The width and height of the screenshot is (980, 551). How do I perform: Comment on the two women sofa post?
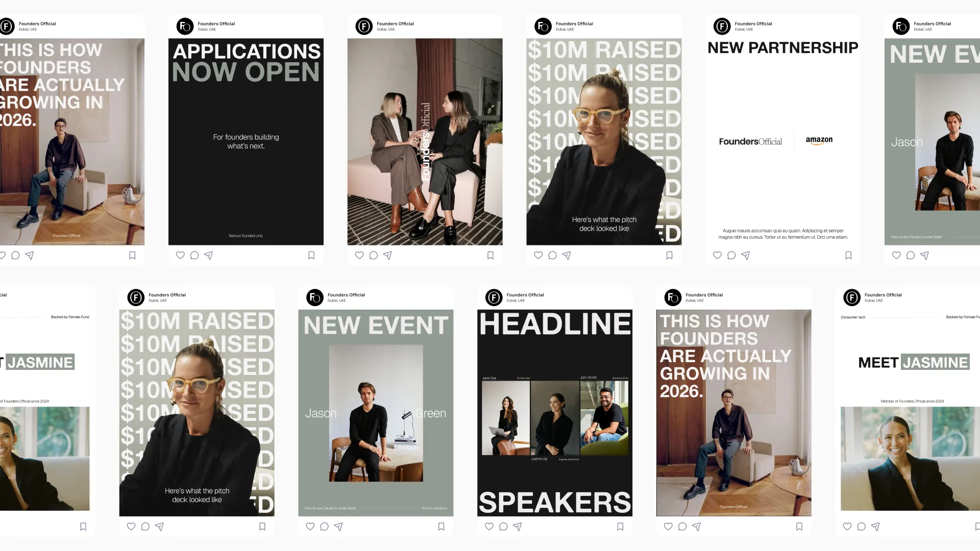click(374, 255)
